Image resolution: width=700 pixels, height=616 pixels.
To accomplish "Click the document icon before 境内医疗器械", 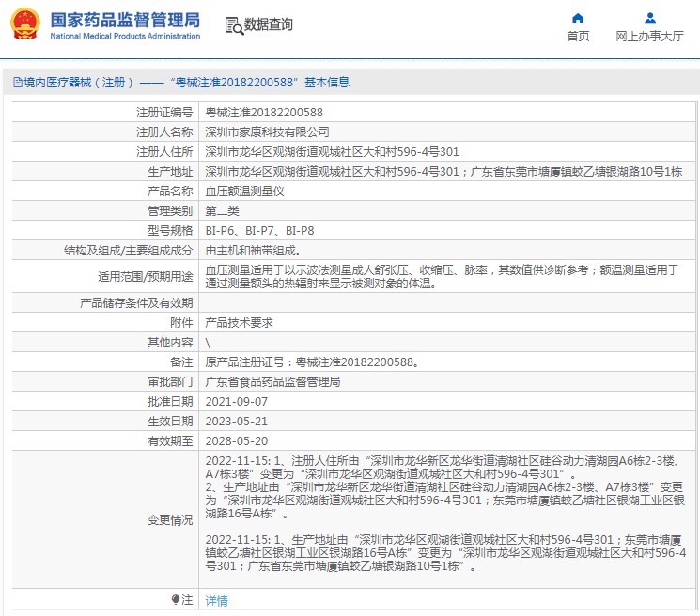I will [17, 83].
